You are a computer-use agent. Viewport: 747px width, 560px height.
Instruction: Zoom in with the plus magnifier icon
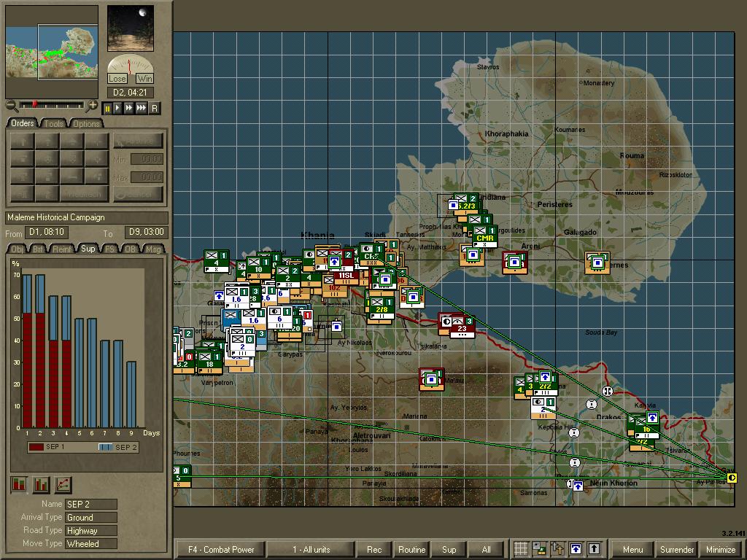[x=91, y=106]
